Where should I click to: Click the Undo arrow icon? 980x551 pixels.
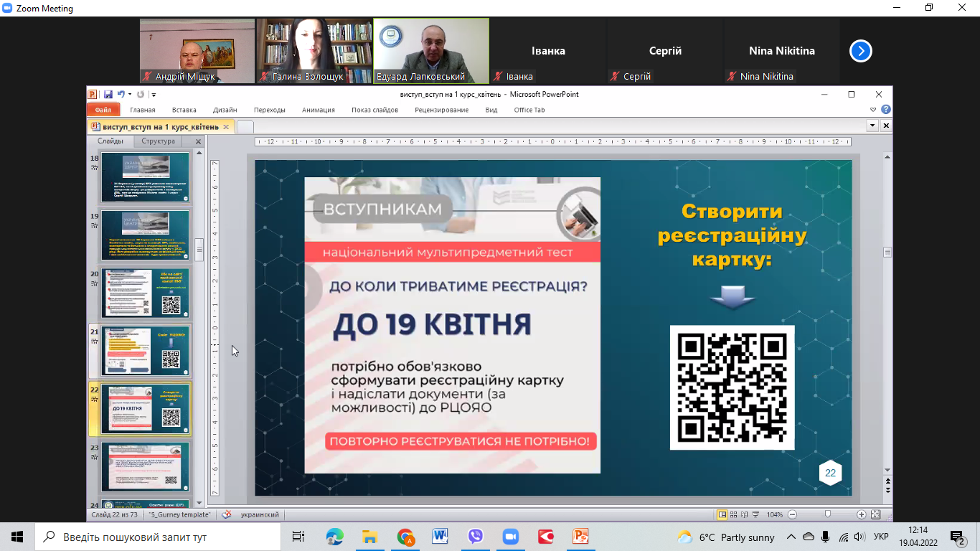pos(121,95)
